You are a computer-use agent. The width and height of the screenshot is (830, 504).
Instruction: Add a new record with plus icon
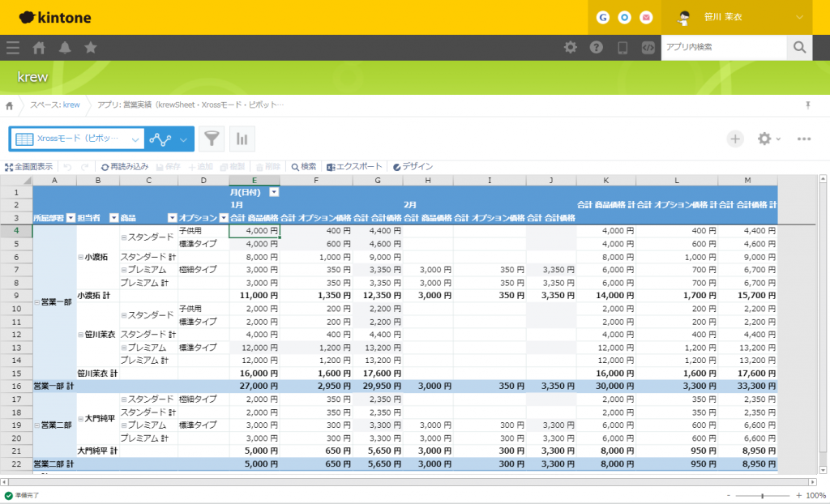tap(735, 139)
